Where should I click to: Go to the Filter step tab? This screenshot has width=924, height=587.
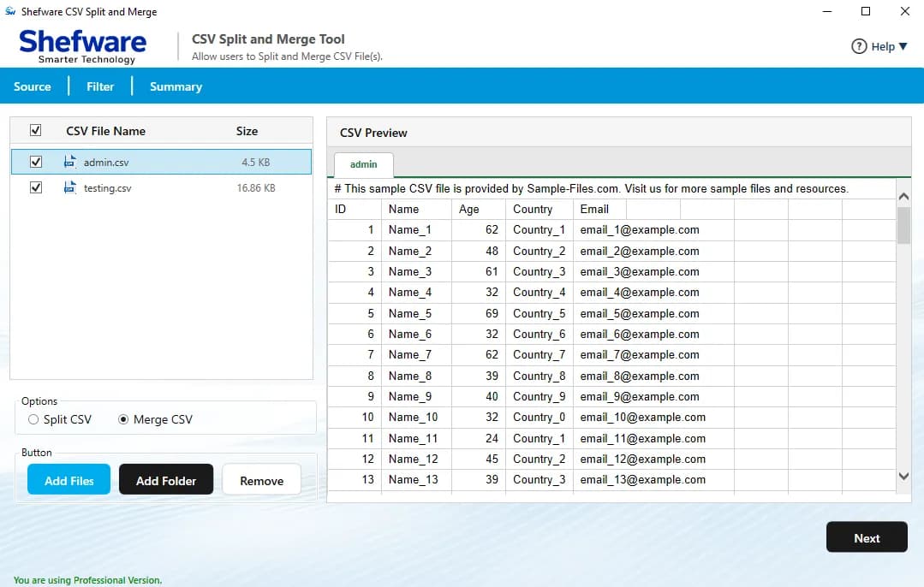[x=100, y=86]
